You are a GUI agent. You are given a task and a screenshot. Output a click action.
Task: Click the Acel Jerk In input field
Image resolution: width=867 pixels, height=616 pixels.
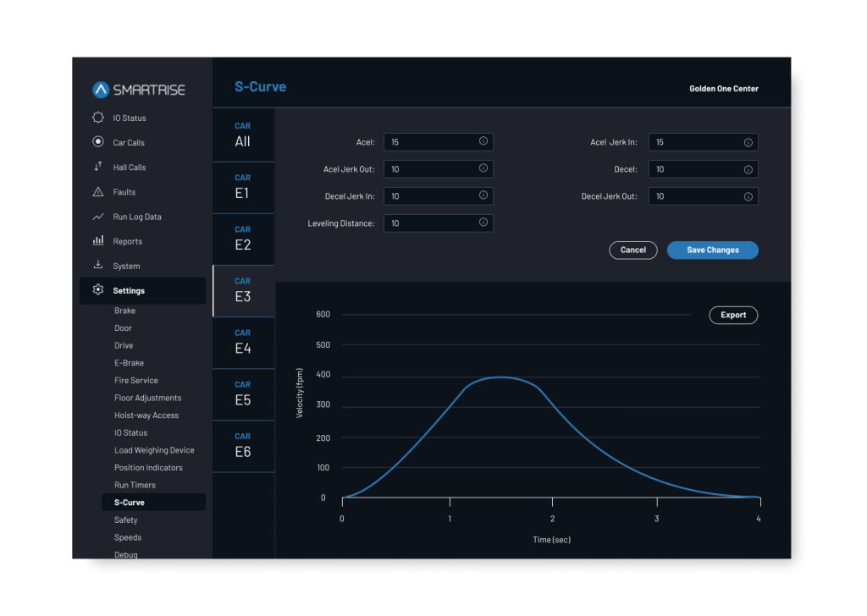[694, 142]
